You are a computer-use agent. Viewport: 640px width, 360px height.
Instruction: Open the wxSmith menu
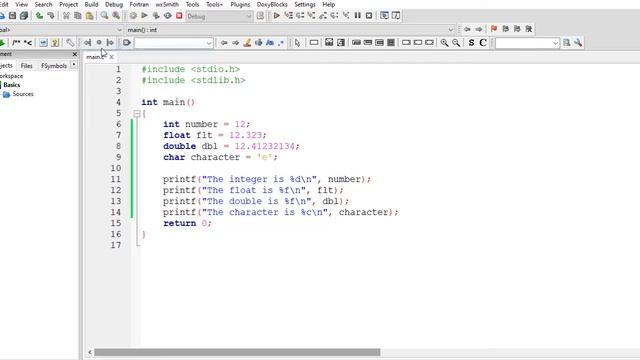click(x=167, y=4)
